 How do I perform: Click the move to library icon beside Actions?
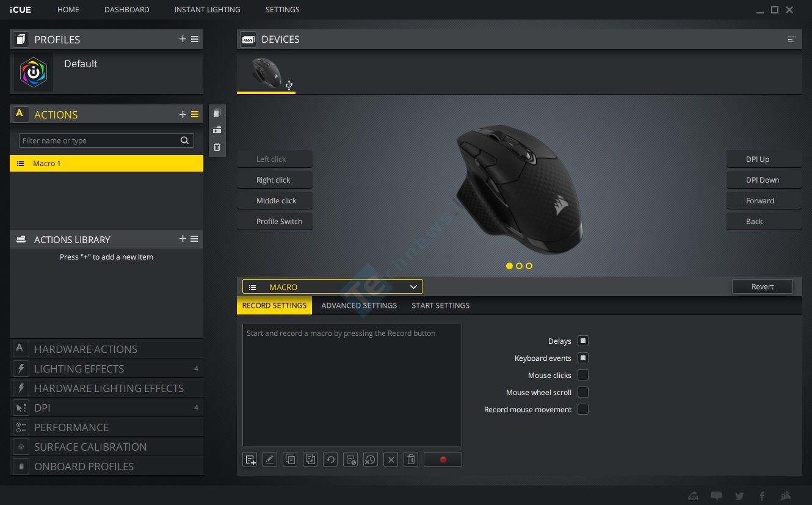pos(217,130)
